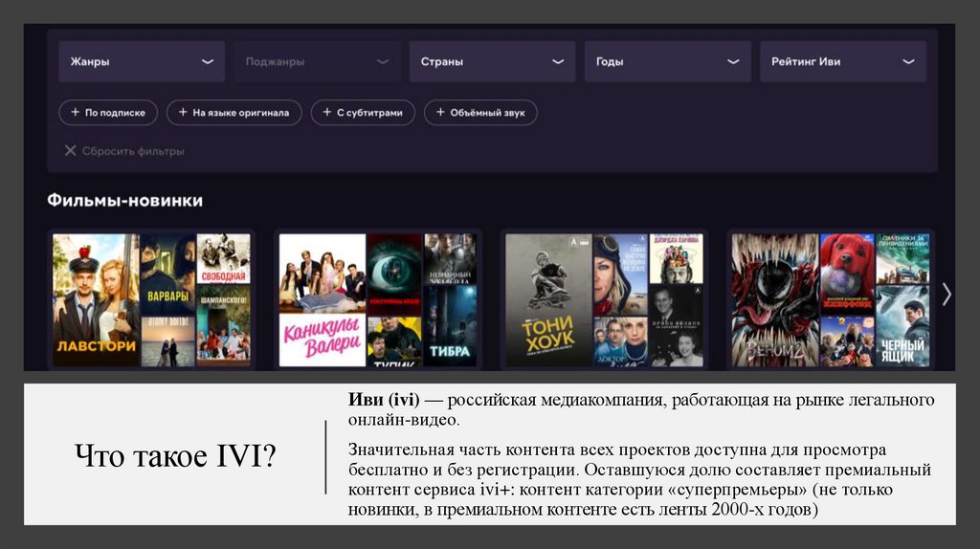Click the Фильмы-новинки section heading
The image size is (980, 549).
pos(124,201)
